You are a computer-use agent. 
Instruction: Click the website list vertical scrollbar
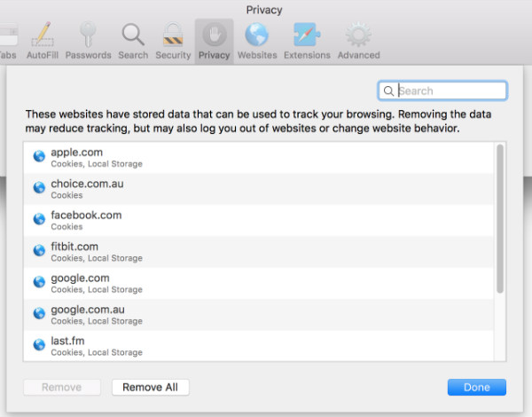[x=500, y=222]
